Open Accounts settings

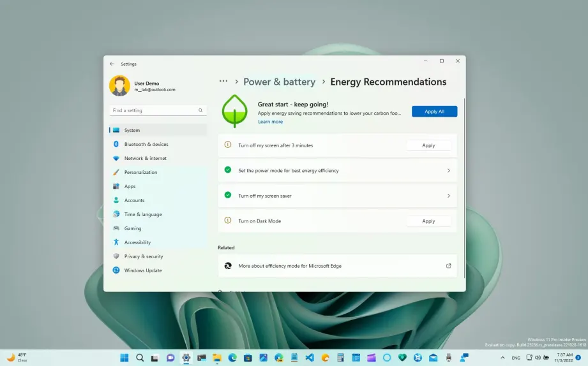[x=158, y=200]
